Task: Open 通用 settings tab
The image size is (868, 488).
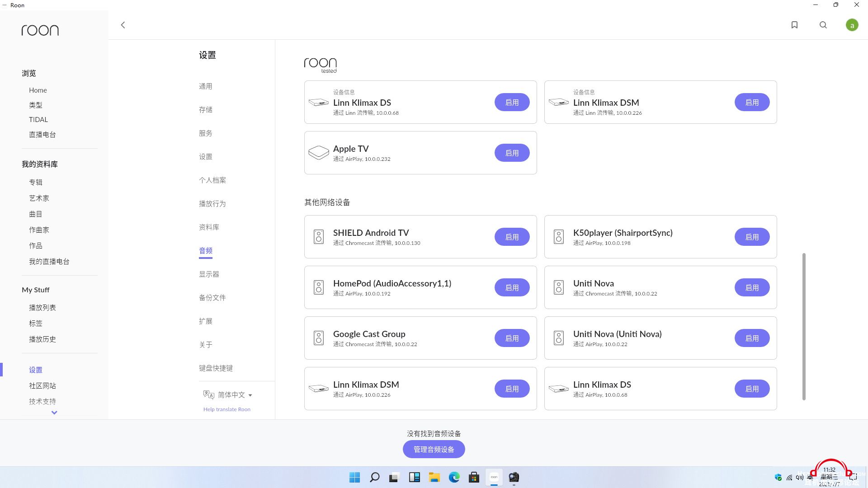Action: pos(206,86)
